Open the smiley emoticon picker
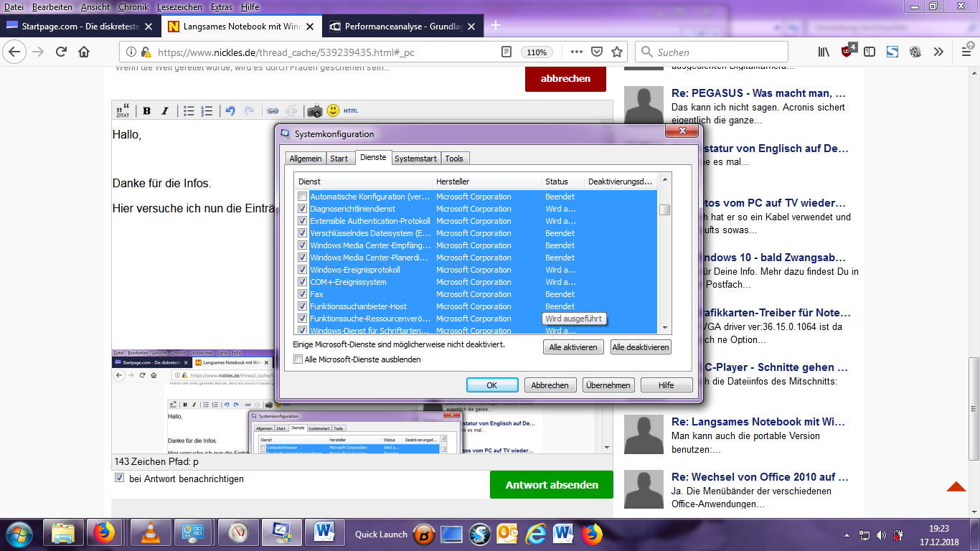This screenshot has width=980, height=551. (x=333, y=110)
